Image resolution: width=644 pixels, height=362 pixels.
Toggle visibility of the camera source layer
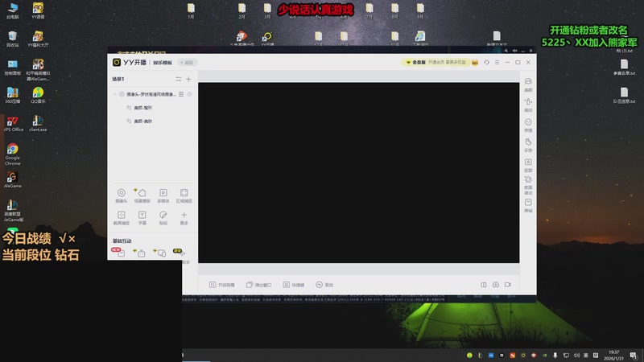pyautogui.click(x=122, y=94)
